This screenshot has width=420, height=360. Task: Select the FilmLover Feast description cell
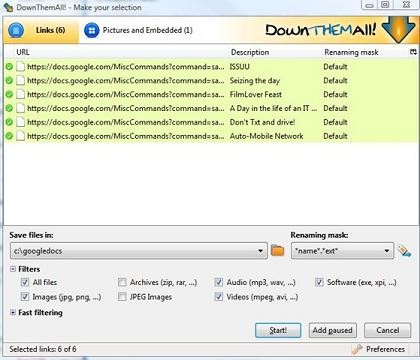pos(256,94)
